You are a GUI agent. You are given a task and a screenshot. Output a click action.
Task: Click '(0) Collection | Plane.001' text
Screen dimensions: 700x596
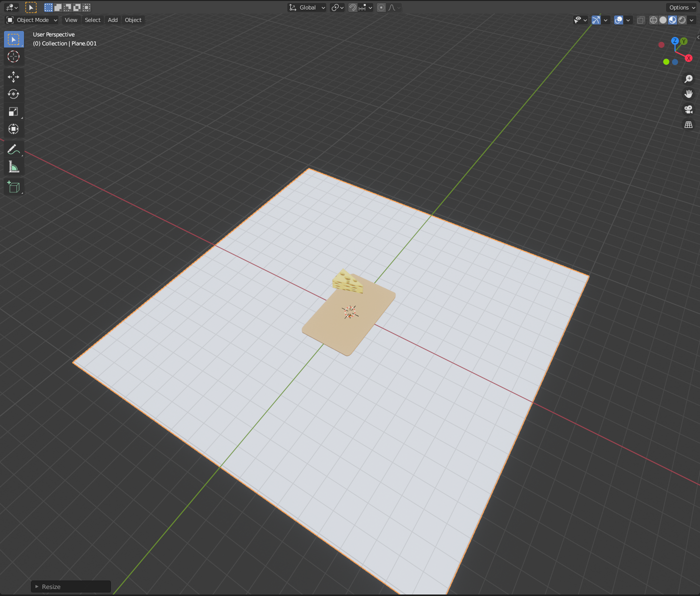tap(65, 43)
